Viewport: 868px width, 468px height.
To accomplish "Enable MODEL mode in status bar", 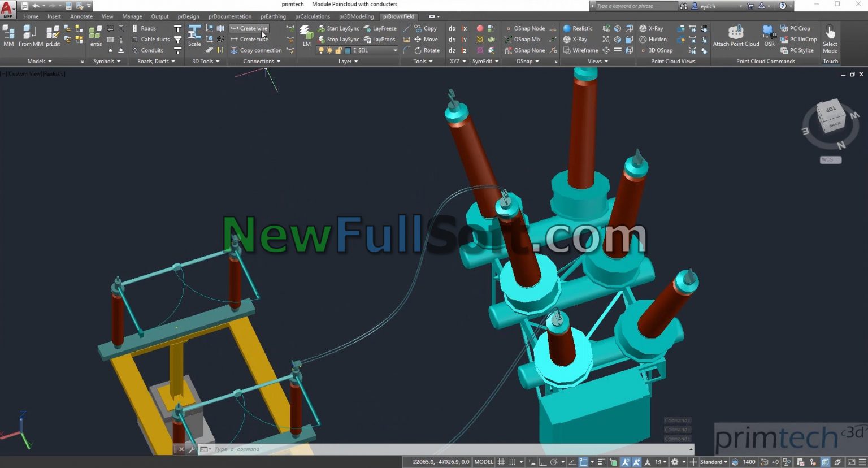I will [x=483, y=462].
